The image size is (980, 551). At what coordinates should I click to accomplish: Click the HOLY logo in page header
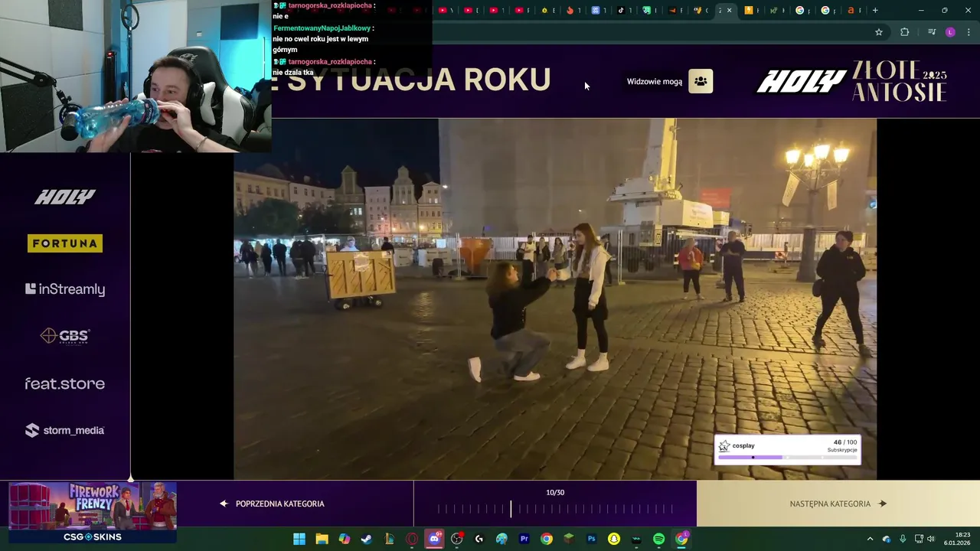802,81
